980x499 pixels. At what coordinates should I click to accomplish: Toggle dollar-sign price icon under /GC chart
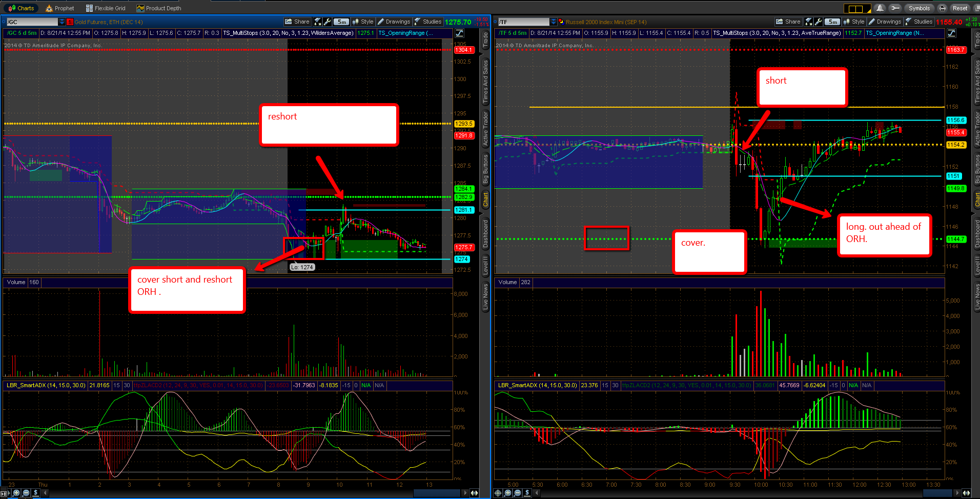click(x=35, y=493)
